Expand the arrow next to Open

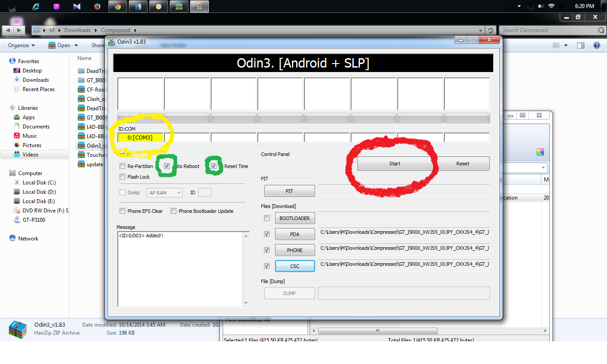point(76,45)
